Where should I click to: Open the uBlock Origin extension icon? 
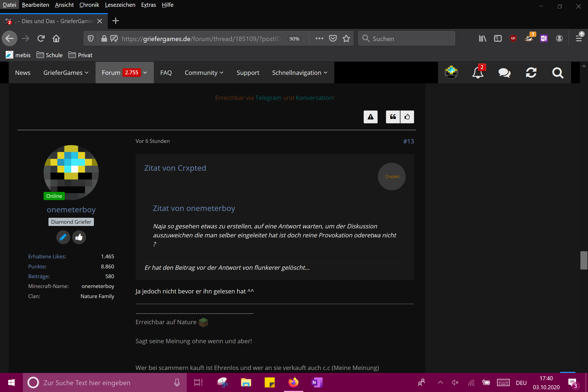coord(513,39)
